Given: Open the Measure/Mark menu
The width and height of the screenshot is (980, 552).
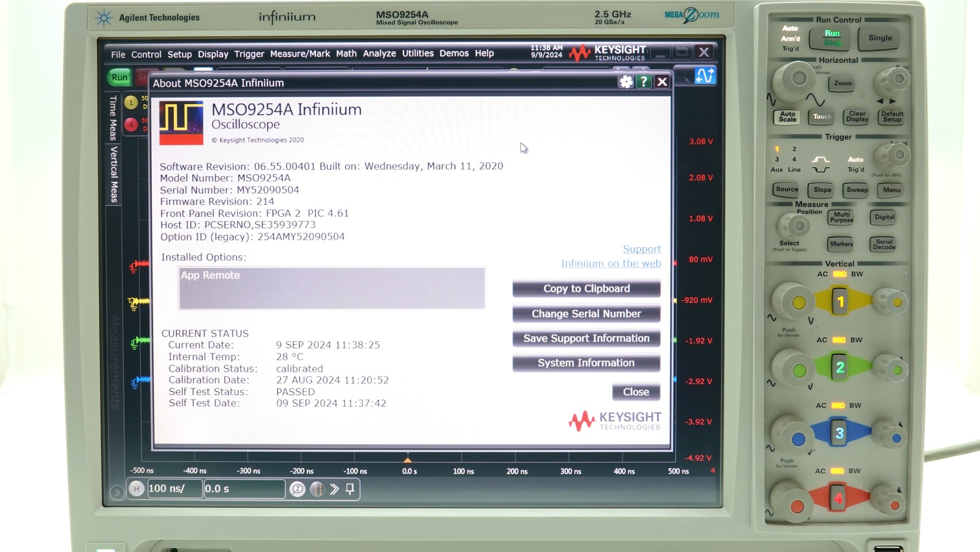Looking at the screenshot, I should pyautogui.click(x=300, y=54).
